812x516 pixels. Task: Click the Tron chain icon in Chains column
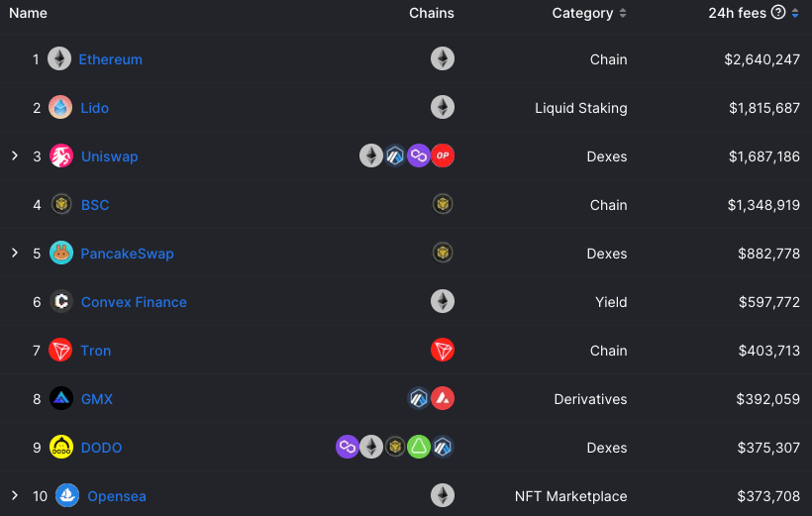point(443,351)
